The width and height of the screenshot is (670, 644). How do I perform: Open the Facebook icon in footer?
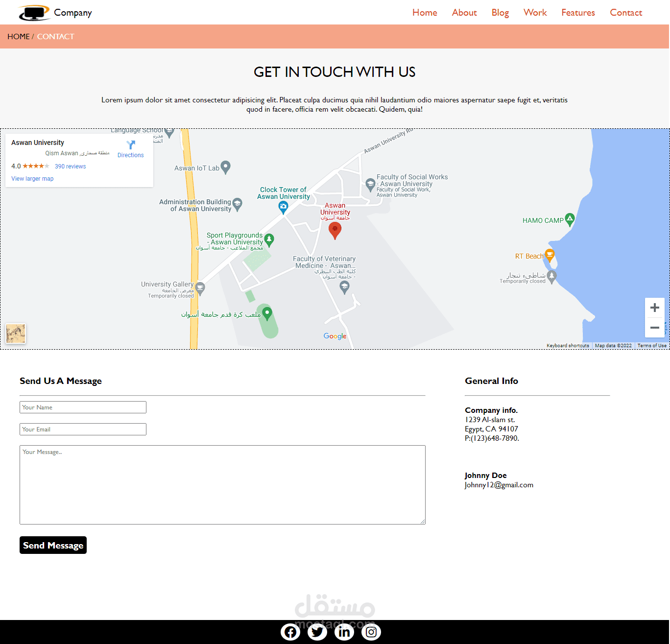[x=290, y=632]
